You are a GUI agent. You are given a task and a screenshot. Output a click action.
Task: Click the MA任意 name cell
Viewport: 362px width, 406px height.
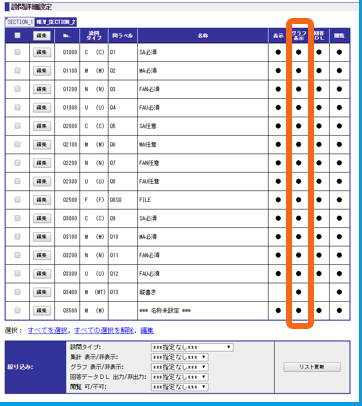point(148,145)
